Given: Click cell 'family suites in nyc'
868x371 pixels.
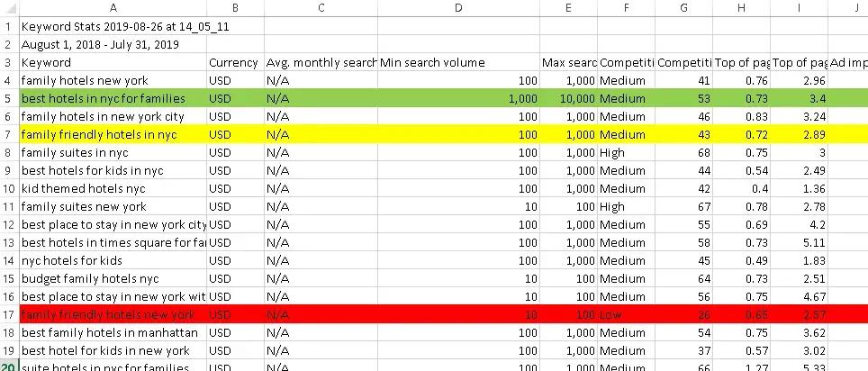Looking at the screenshot, I should (x=113, y=153).
